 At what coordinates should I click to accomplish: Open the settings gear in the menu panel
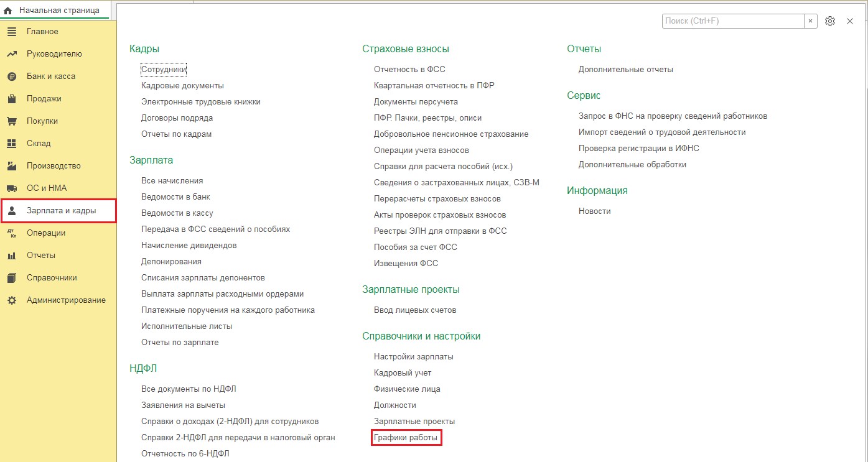point(829,21)
